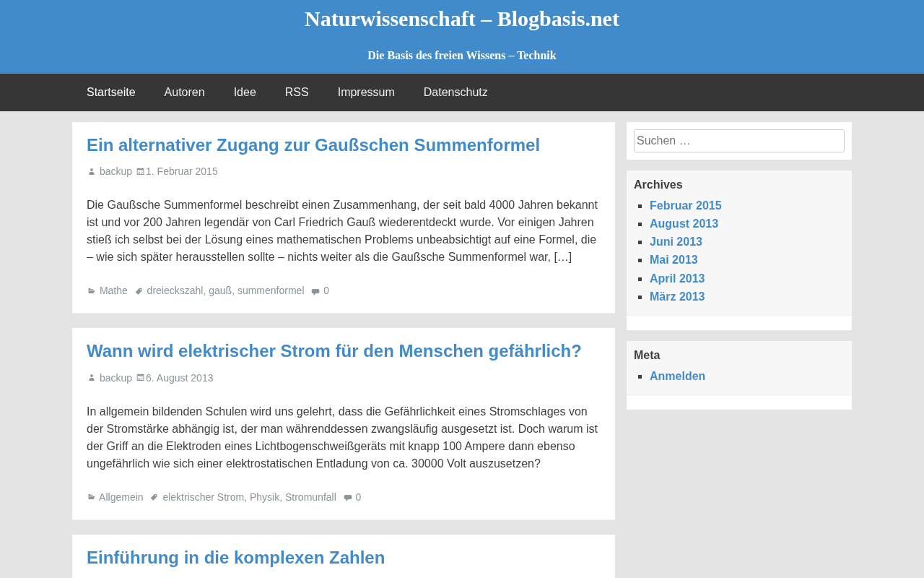Image resolution: width=924 pixels, height=578 pixels.
Task: Click calendar icon next to 1. Februar 2015
Action: coord(141,171)
